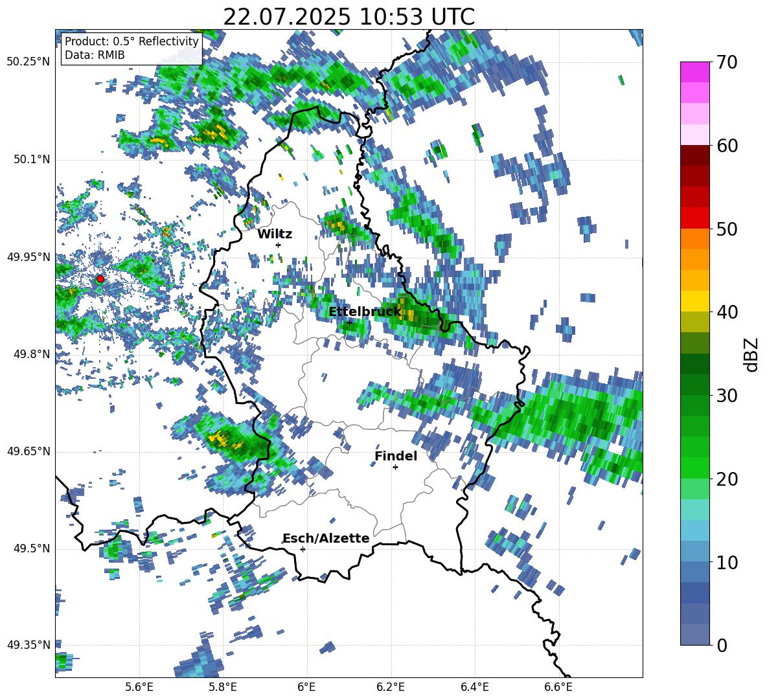Click the 49.35°N latitude label

(x=29, y=645)
